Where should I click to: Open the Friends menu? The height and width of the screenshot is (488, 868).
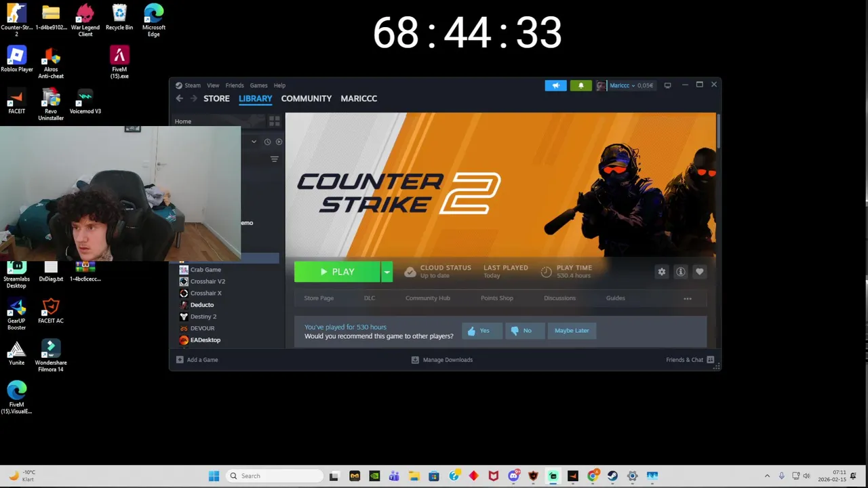[x=235, y=85]
